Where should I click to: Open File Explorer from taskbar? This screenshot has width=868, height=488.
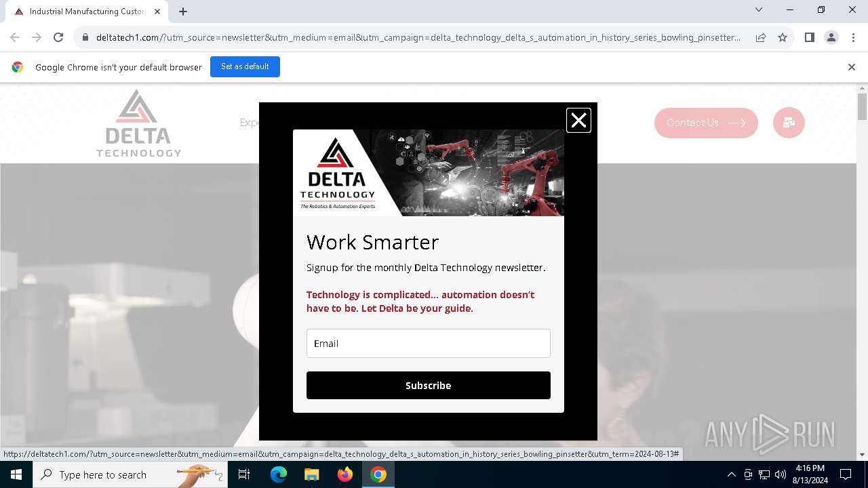(x=311, y=474)
